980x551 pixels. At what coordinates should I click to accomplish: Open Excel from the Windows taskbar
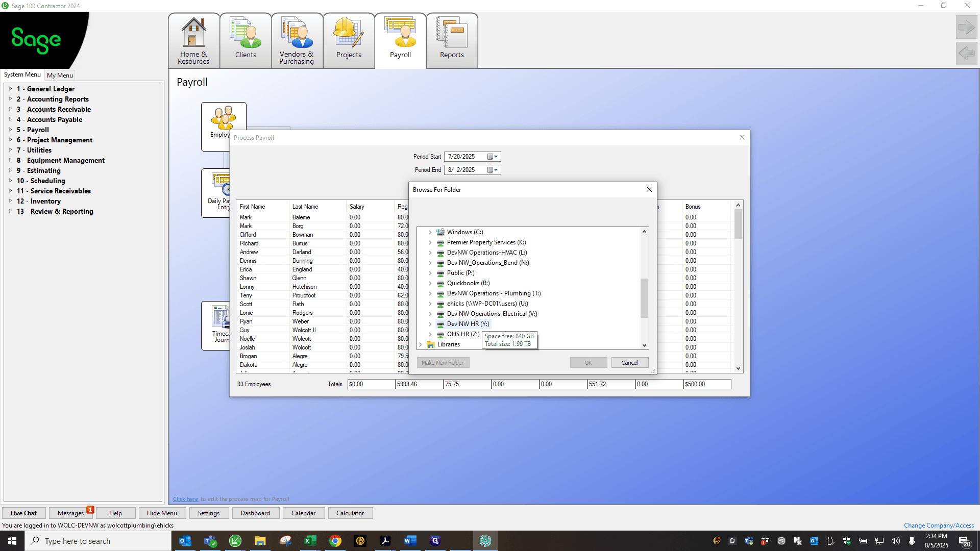click(x=310, y=541)
